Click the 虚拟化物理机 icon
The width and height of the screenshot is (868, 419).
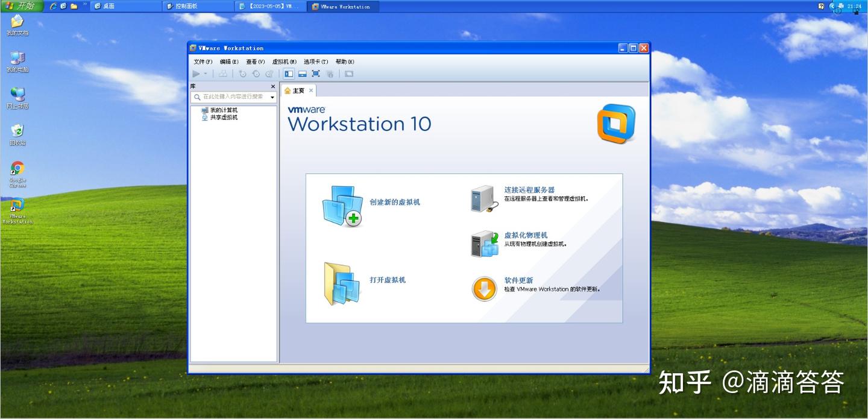point(483,243)
